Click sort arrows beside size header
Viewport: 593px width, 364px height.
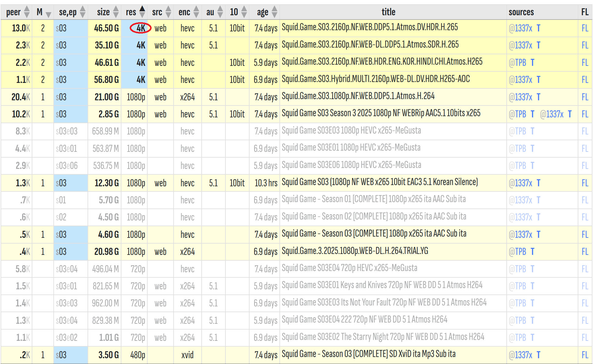point(116,12)
